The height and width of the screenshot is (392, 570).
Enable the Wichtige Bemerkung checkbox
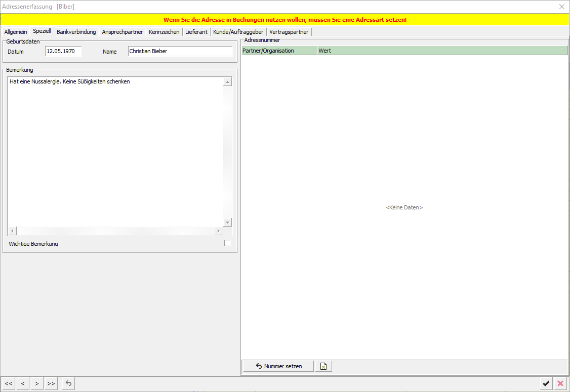tap(227, 242)
